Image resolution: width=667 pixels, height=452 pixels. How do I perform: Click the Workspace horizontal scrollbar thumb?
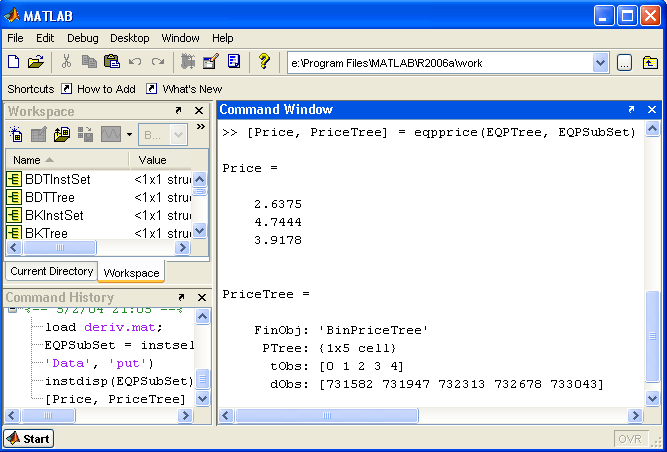point(60,247)
